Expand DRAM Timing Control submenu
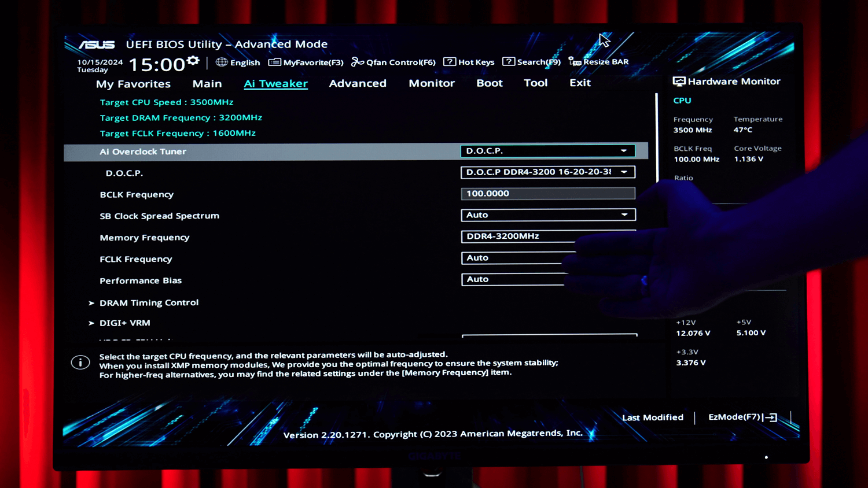 [x=149, y=302]
